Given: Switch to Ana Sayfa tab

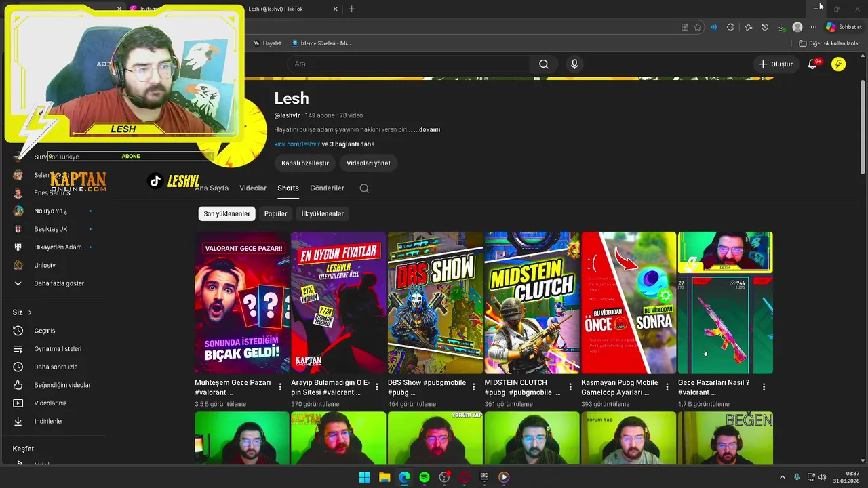Looking at the screenshot, I should click(x=212, y=188).
